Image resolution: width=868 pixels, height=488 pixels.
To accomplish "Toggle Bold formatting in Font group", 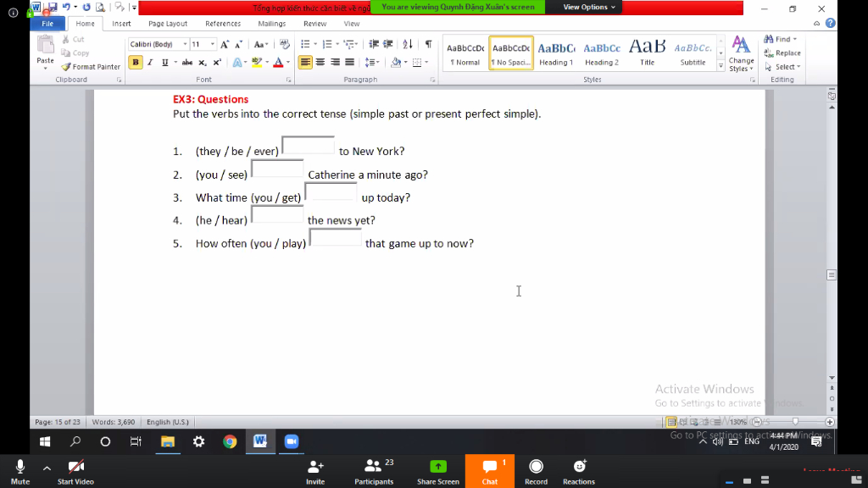I will (135, 63).
